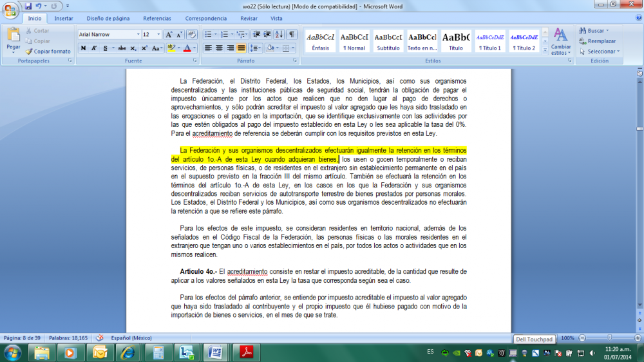644x362 pixels.
Task: Apply the Normal style
Action: coord(354,41)
